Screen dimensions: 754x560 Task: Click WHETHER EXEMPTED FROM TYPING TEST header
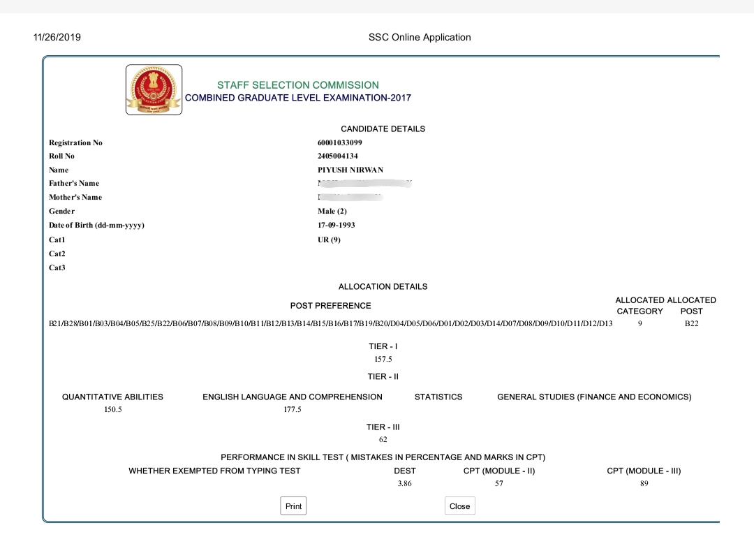[x=214, y=471]
